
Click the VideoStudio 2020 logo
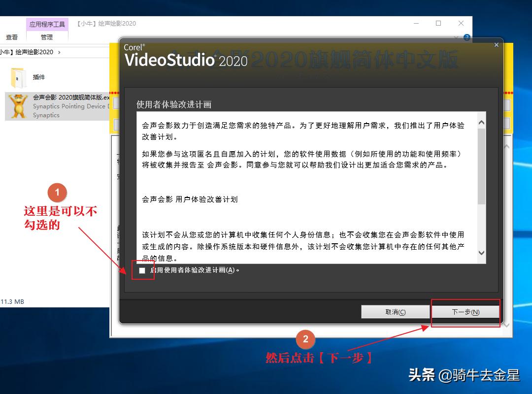coord(186,56)
